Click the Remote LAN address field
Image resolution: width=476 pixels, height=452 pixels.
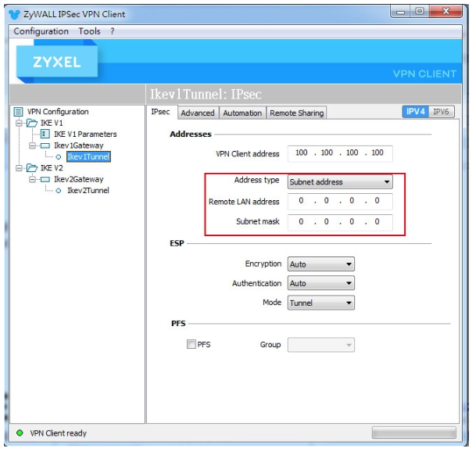(339, 202)
